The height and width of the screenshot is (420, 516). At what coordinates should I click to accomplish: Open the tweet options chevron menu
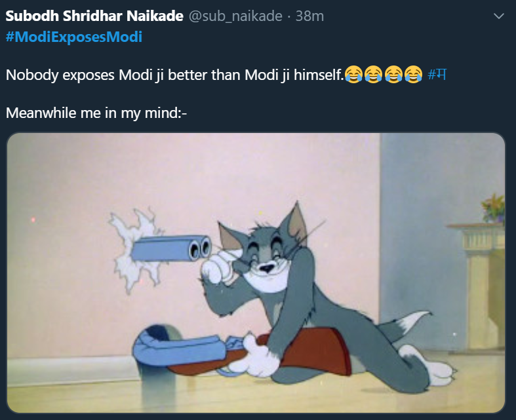pyautogui.click(x=499, y=16)
